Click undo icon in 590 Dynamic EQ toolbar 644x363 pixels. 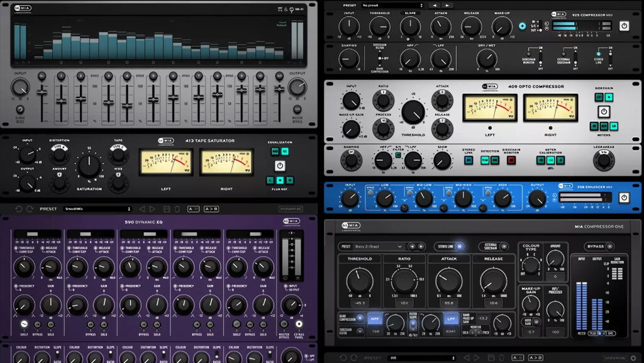click(18, 209)
